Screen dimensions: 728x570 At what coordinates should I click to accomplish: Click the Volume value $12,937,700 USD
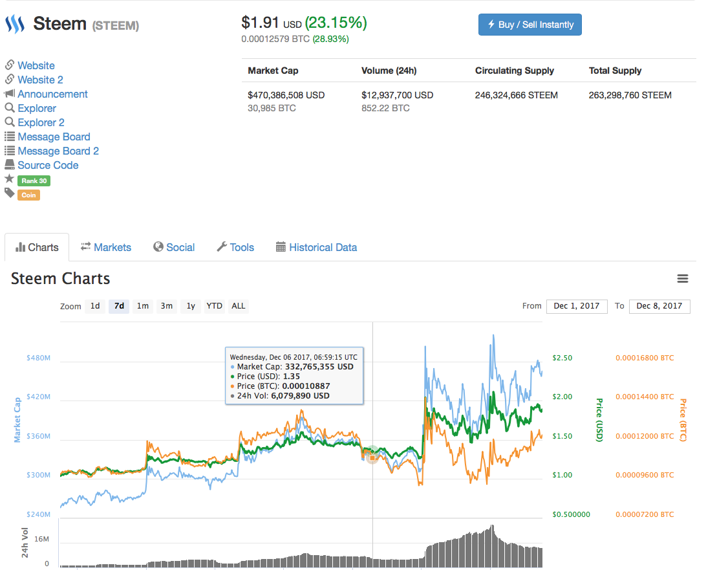398,95
